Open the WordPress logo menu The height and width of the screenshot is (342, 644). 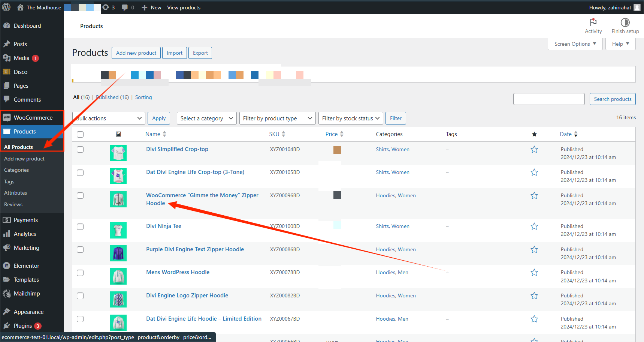click(6, 7)
